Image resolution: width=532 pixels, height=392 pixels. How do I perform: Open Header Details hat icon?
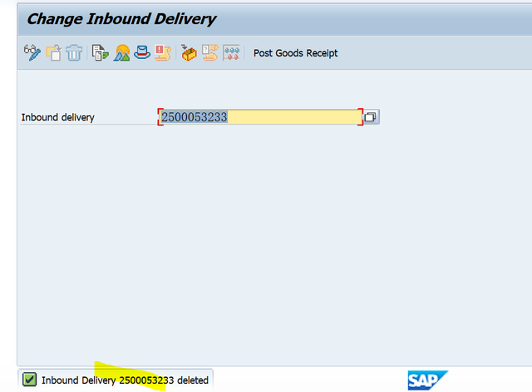point(142,53)
